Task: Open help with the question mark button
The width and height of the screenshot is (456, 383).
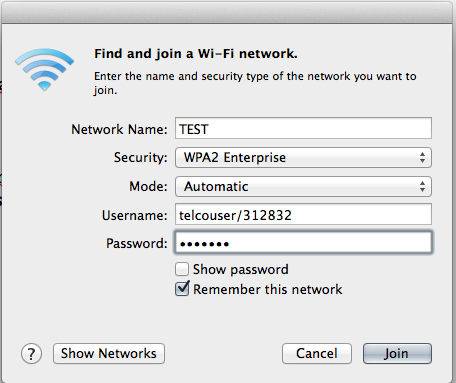Action: tap(31, 353)
